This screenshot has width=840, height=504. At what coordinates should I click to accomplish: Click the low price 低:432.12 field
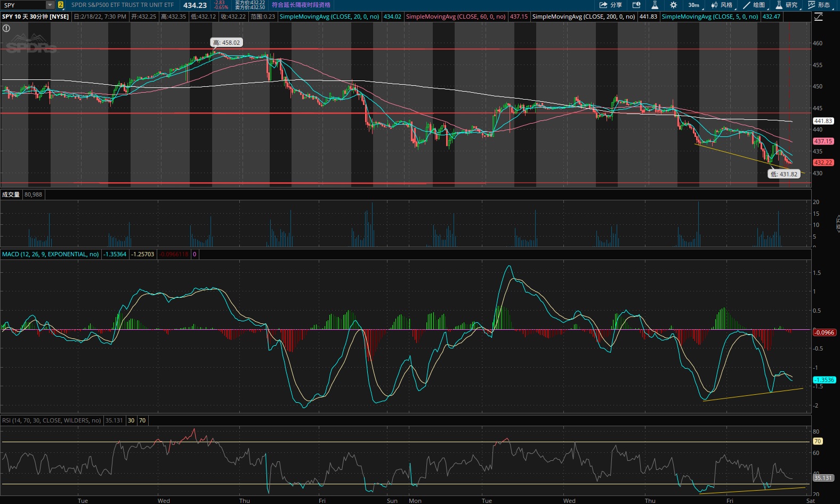pyautogui.click(x=203, y=17)
